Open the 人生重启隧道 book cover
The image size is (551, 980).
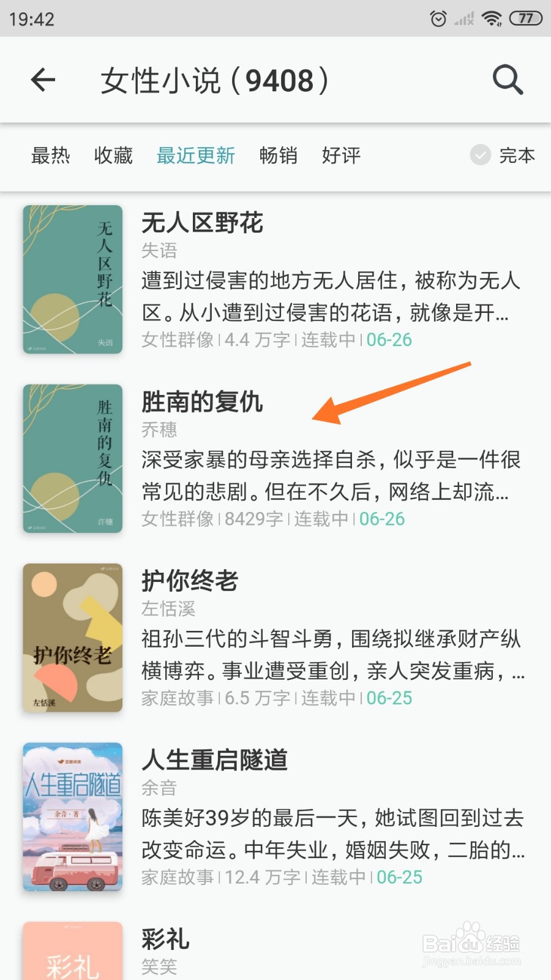click(73, 817)
